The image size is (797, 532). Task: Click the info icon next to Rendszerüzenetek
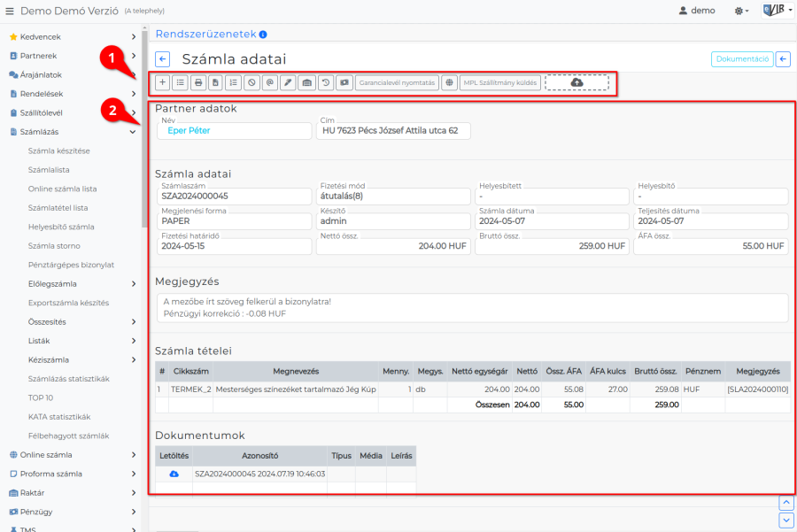pyautogui.click(x=263, y=35)
